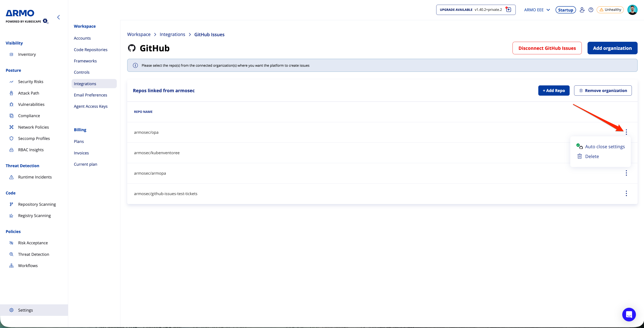Click the Runtime Incidents warning icon
This screenshot has height=328, width=644.
pyautogui.click(x=11, y=177)
